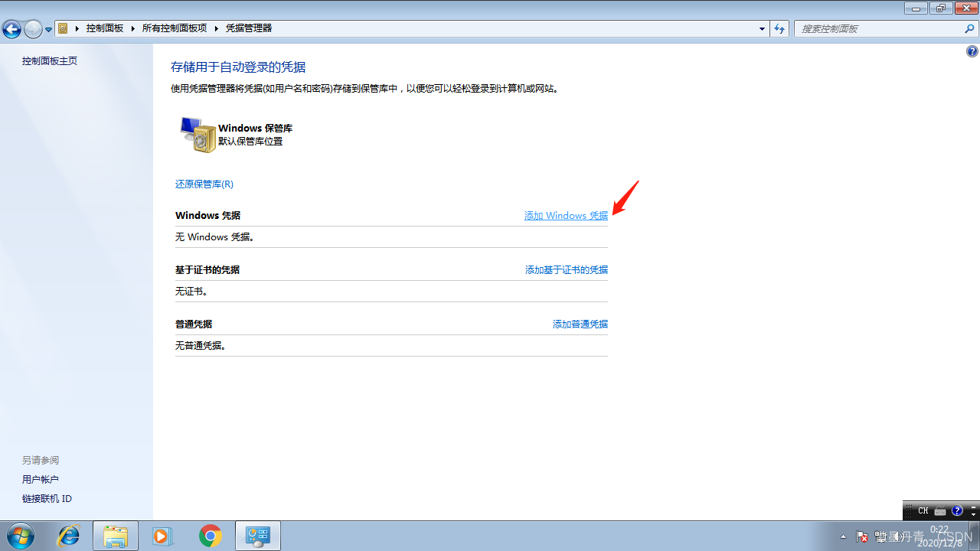Open Windows Media Player from the taskbar
980x551 pixels.
coord(162,536)
